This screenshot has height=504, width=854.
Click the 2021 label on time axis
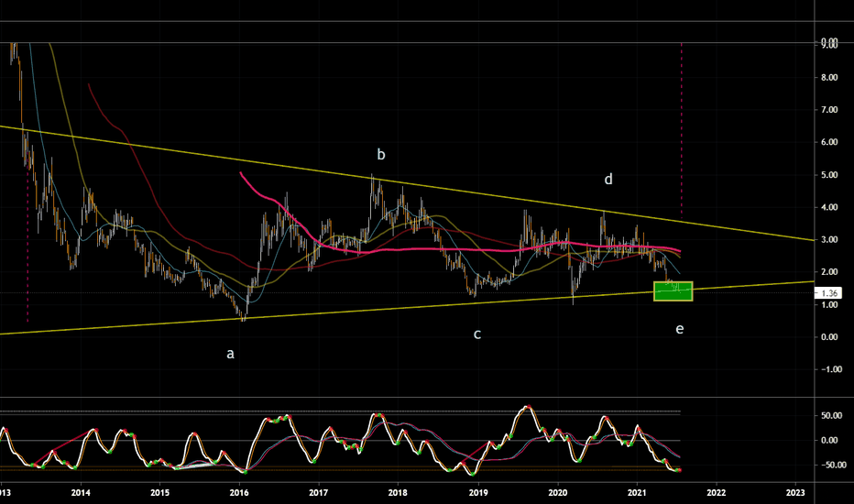(x=637, y=493)
